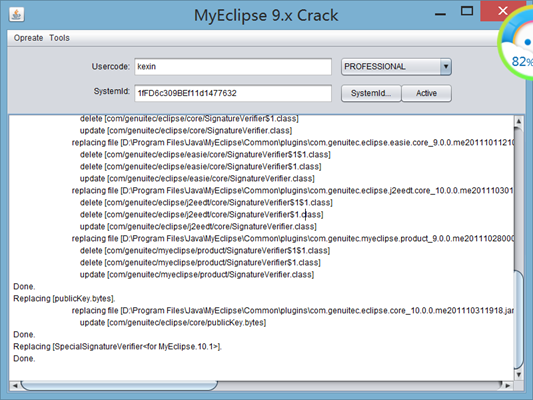Screen dimensions: 533x400
Task: Click the 'Replacing [SpecialSignatureVerifier<for MyEclipse.10.1>].' line
Action: click(117, 346)
